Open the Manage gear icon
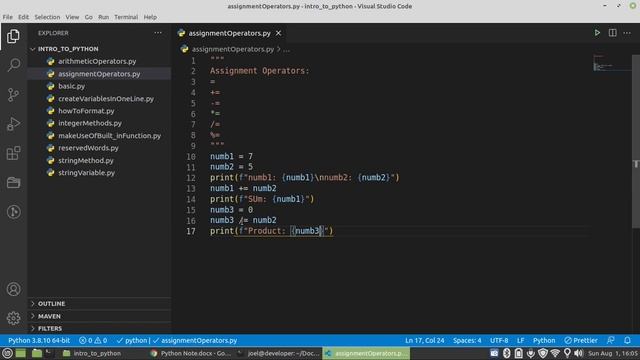Screen dimensions: 640x360 (13, 318)
